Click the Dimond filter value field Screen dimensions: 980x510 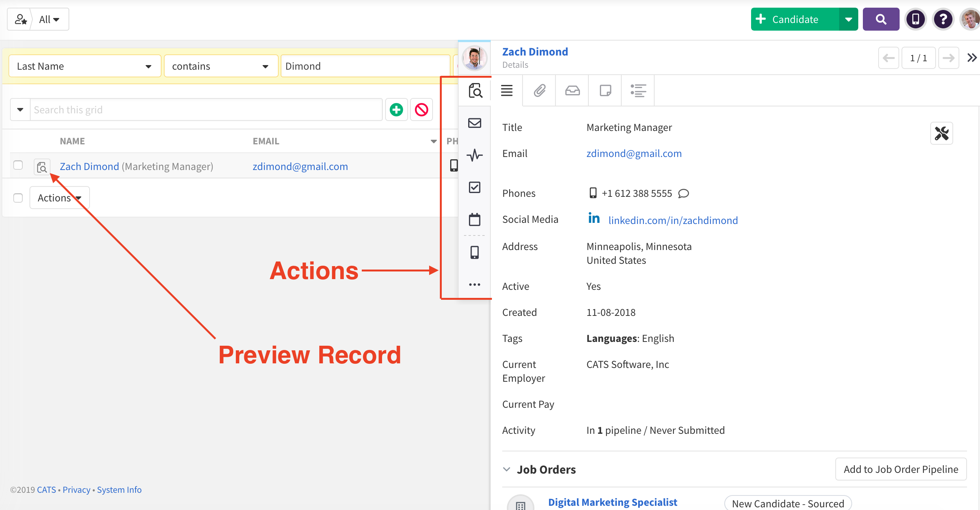(365, 66)
